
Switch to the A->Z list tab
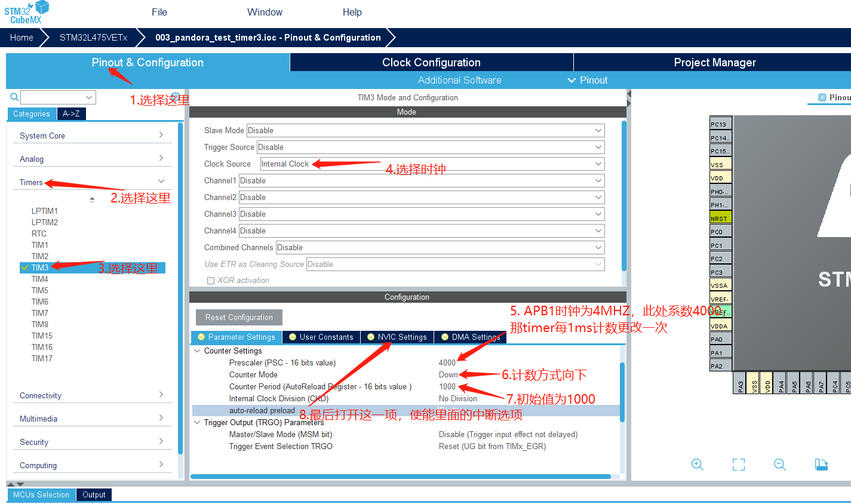[71, 113]
